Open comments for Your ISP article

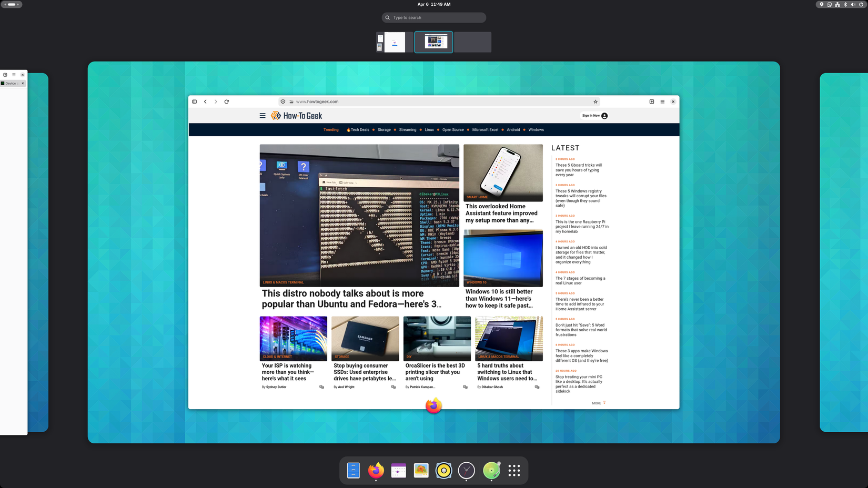pyautogui.click(x=321, y=387)
